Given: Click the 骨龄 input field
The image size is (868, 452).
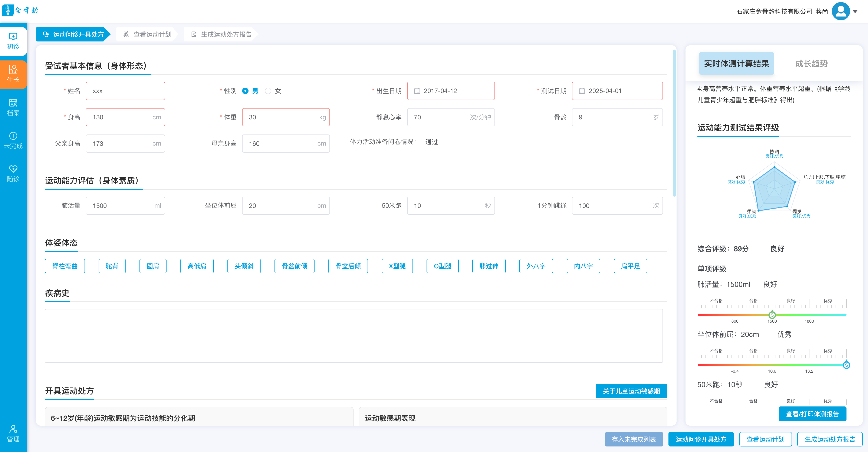Looking at the screenshot, I should tap(617, 117).
